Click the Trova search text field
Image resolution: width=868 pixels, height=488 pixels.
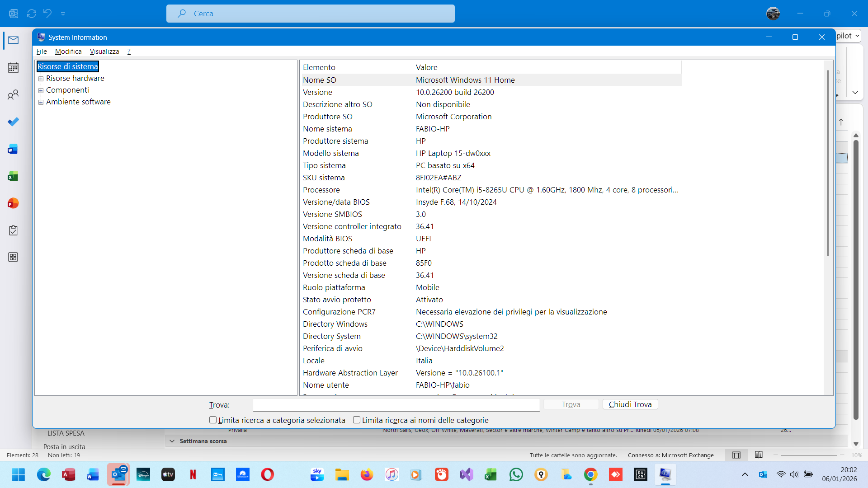[396, 405]
